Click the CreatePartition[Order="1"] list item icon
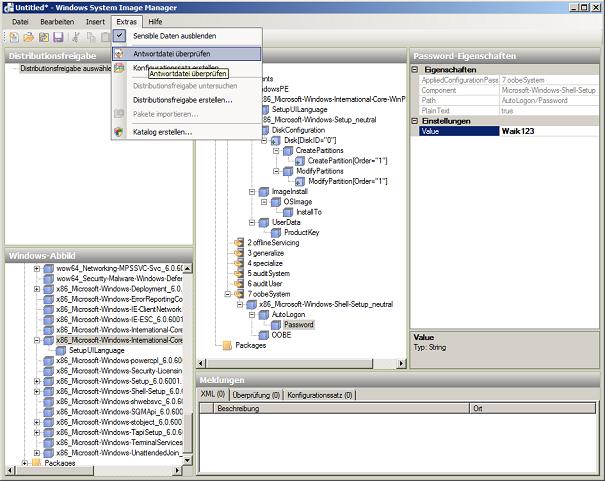 [x=300, y=161]
